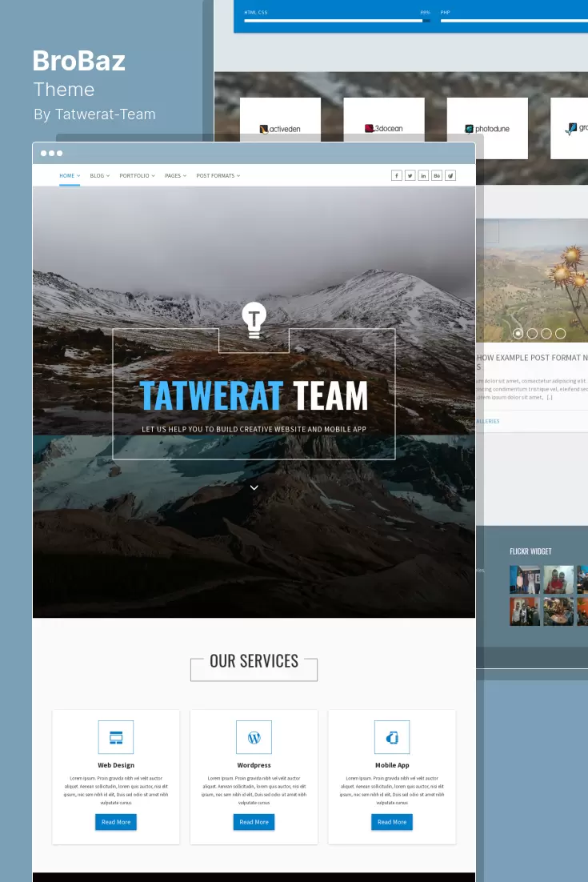Image resolution: width=588 pixels, height=882 pixels.
Task: Click the Web Design card title
Action: click(116, 765)
